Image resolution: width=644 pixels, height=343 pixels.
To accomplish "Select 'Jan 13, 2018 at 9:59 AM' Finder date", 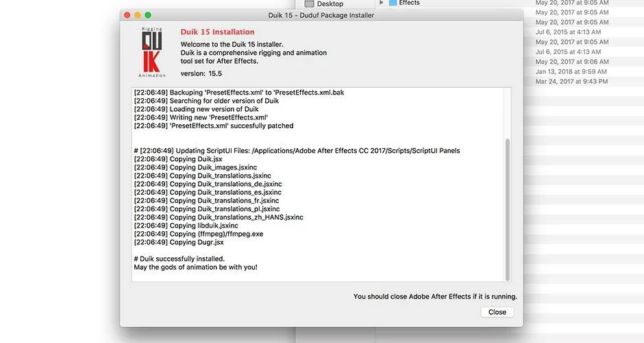I will 571,71.
